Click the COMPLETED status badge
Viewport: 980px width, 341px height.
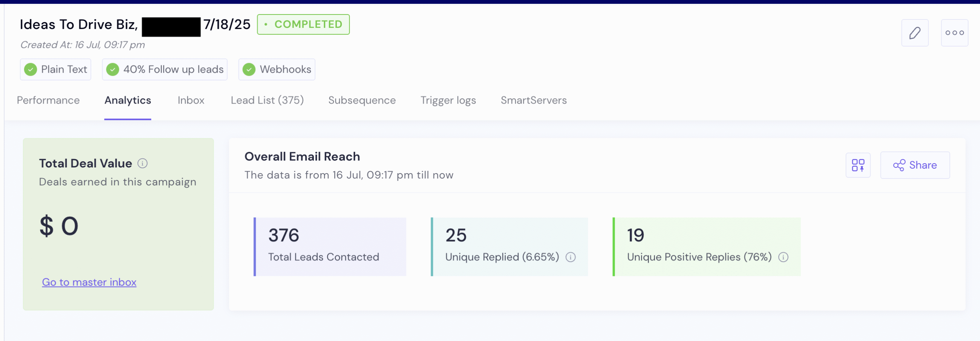click(303, 24)
